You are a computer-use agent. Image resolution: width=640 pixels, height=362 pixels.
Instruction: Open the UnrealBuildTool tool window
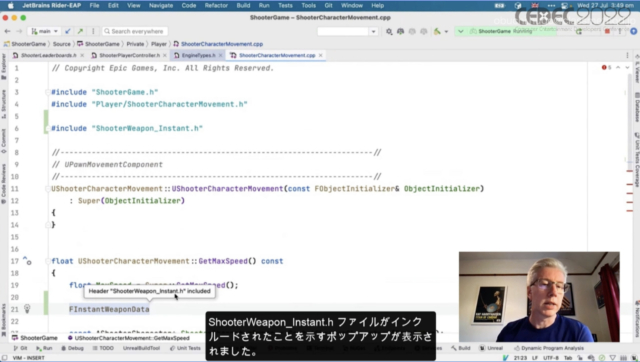141,348
